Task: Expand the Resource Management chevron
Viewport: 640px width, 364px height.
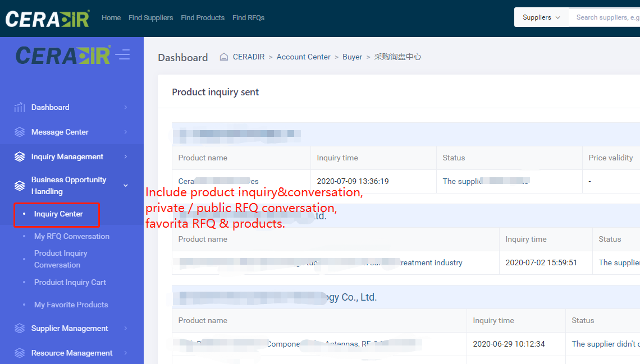Action: pyautogui.click(x=126, y=353)
